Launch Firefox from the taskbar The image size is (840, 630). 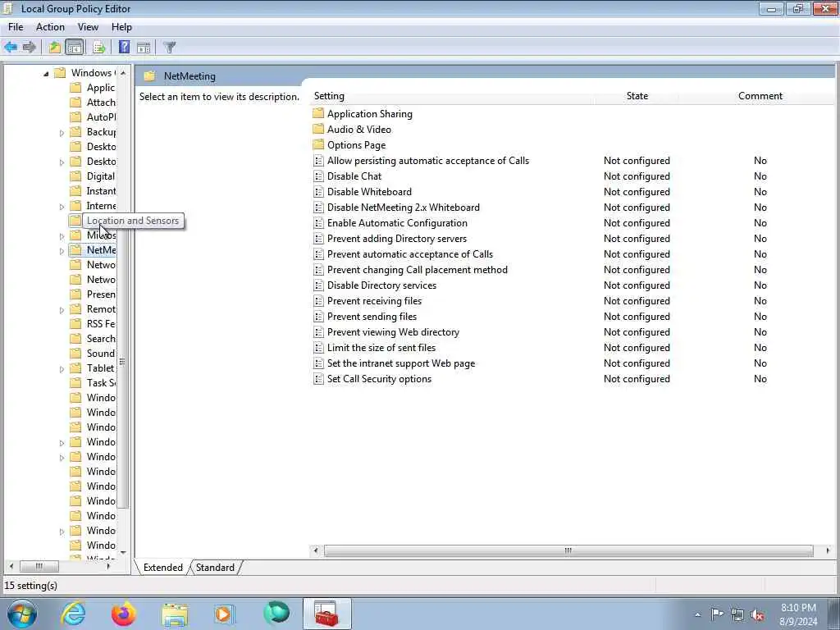[x=124, y=614]
